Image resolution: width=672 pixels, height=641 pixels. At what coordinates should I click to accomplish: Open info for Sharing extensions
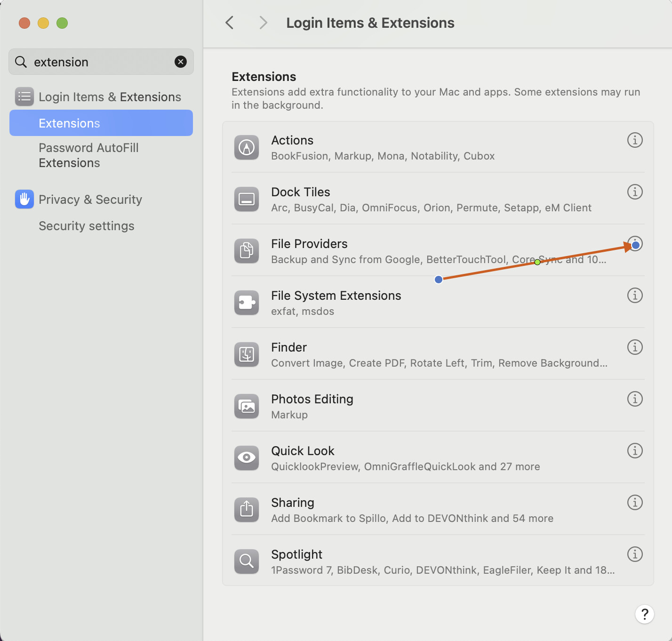coord(635,503)
